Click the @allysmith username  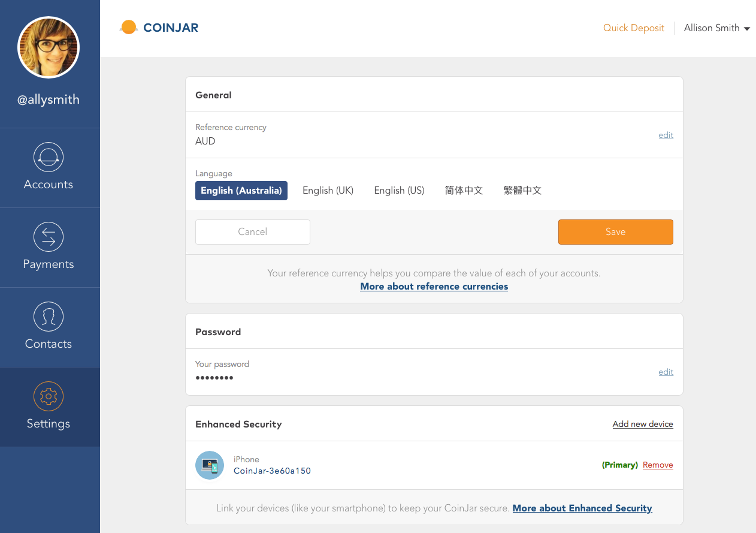click(x=49, y=100)
